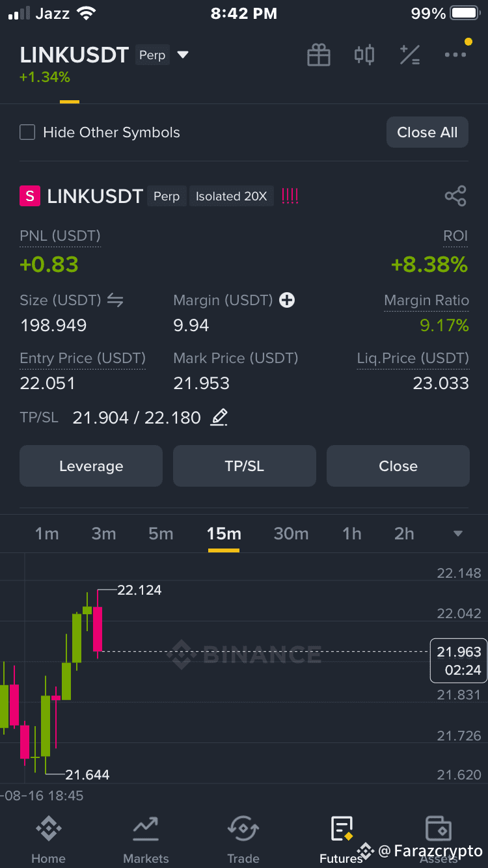Viewport: 488px width, 868px height.
Task: Select the 5m chart interval
Action: [161, 534]
